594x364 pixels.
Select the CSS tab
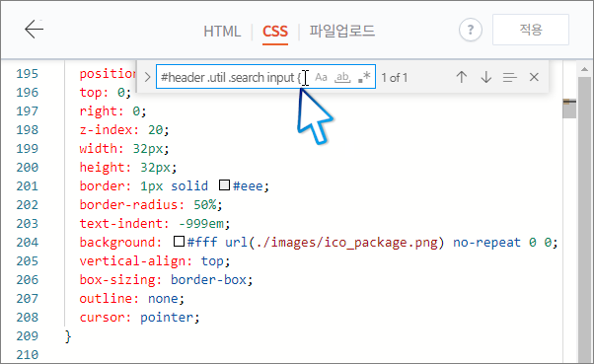(x=275, y=32)
